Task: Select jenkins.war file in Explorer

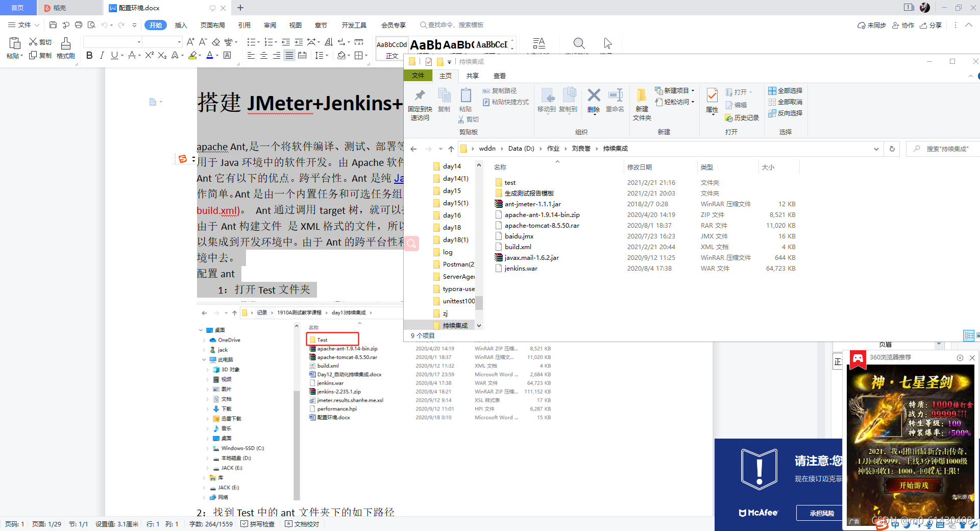Action: [x=521, y=268]
